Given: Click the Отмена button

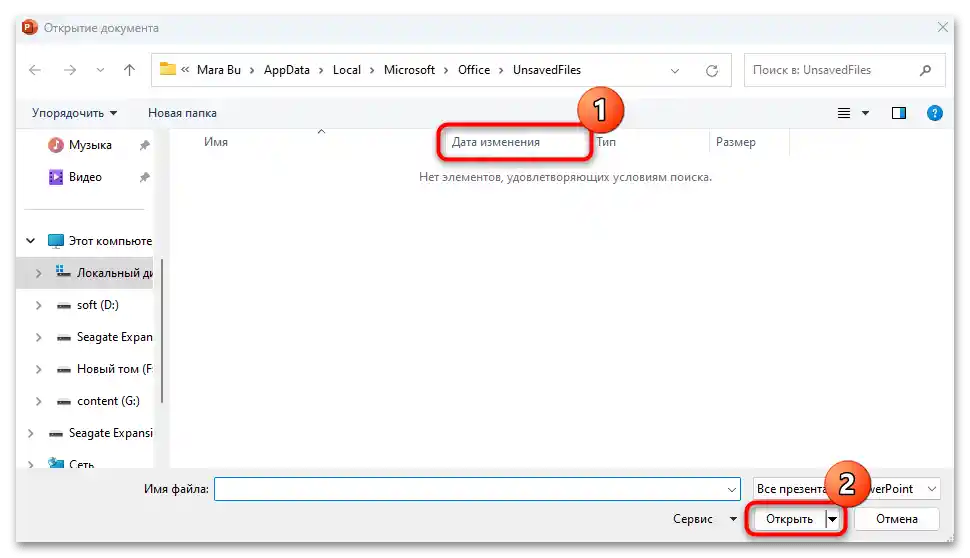Looking at the screenshot, I should point(896,520).
